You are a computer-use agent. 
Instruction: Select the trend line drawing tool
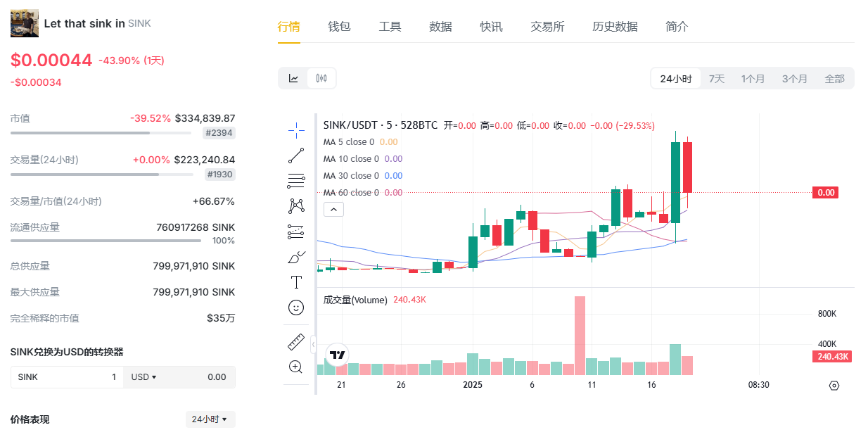coord(296,156)
